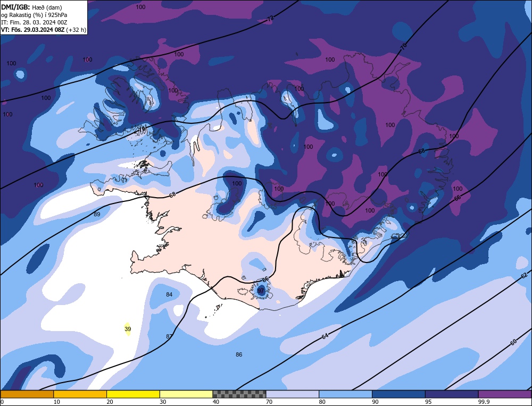Click the "89" humidity value on the map
The height and width of the screenshot is (406, 532).
(x=97, y=214)
